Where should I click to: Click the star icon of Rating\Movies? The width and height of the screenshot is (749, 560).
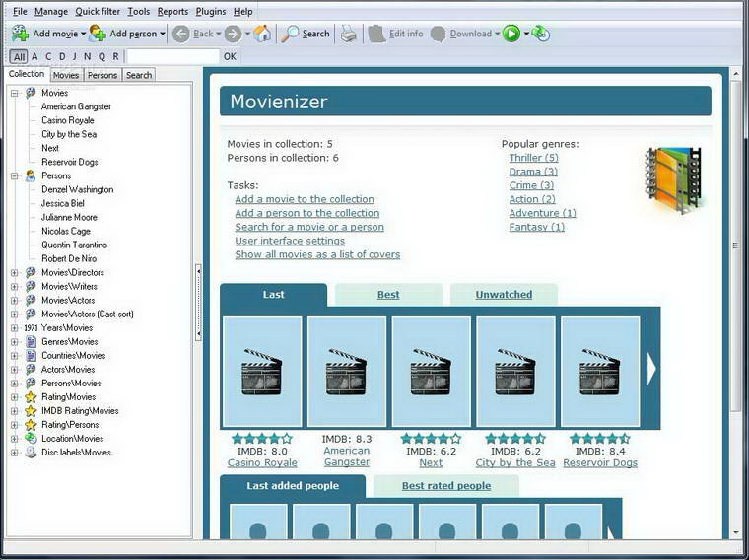pos(31,397)
